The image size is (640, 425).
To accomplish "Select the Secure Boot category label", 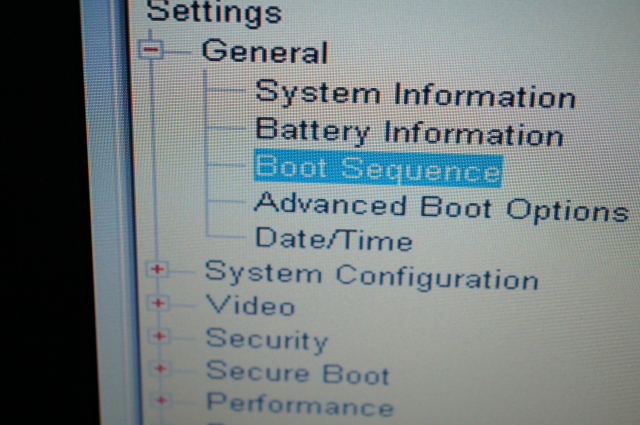I will pyautogui.click(x=298, y=372).
